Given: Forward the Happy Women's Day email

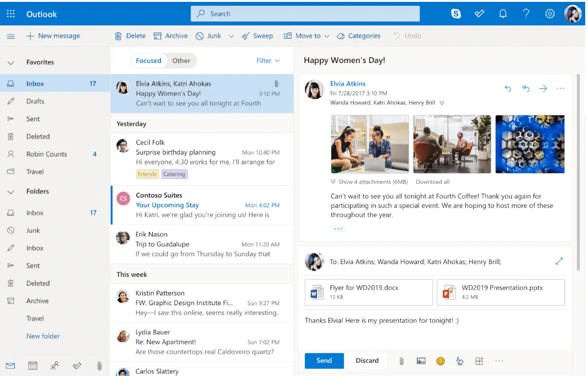Looking at the screenshot, I should tap(543, 88).
